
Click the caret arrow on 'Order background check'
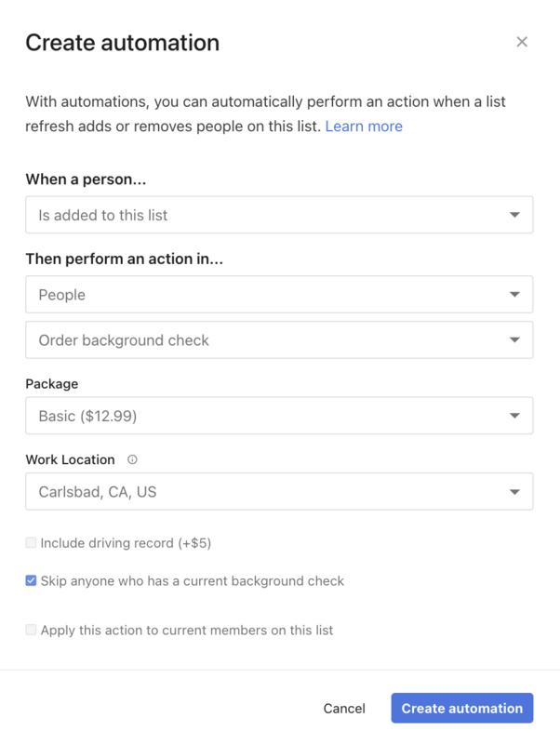pyautogui.click(x=514, y=340)
